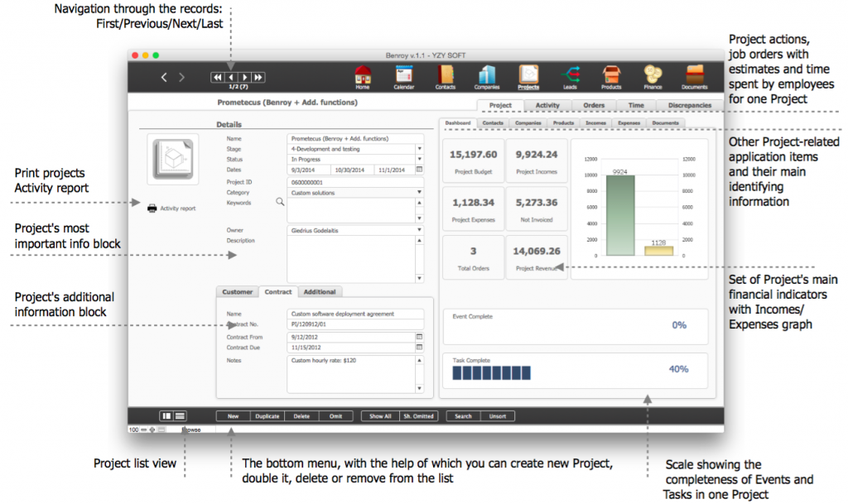Click the Project ID field
Image resolution: width=848 pixels, height=504 pixels.
pos(354,182)
